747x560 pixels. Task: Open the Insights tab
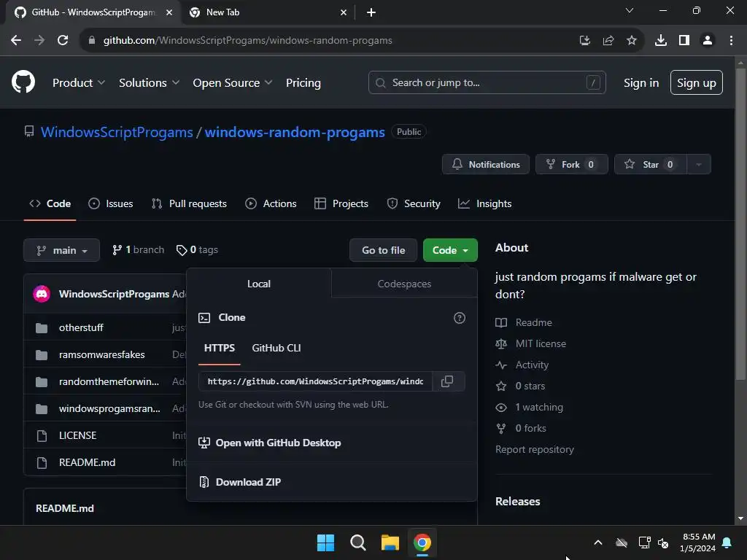pyautogui.click(x=484, y=204)
